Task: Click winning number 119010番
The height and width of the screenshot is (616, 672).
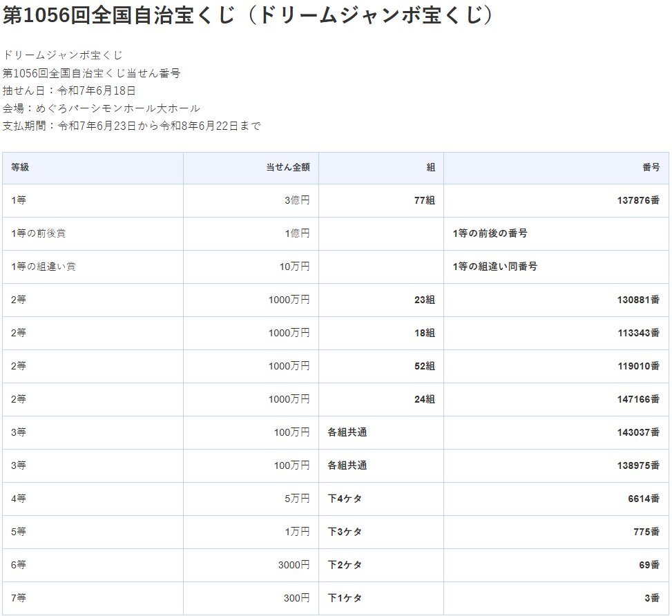Action: pyautogui.click(x=638, y=365)
